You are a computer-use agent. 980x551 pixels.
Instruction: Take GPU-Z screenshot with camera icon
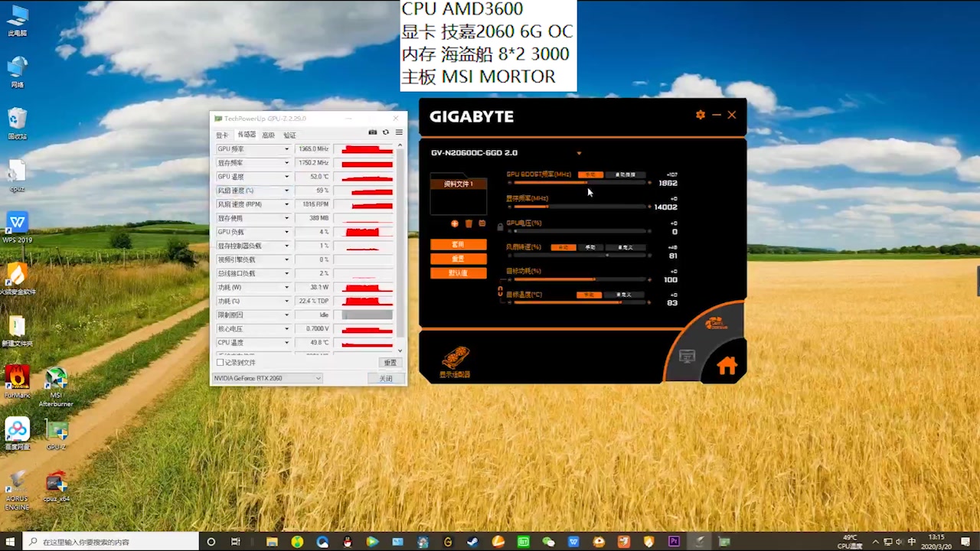click(373, 132)
